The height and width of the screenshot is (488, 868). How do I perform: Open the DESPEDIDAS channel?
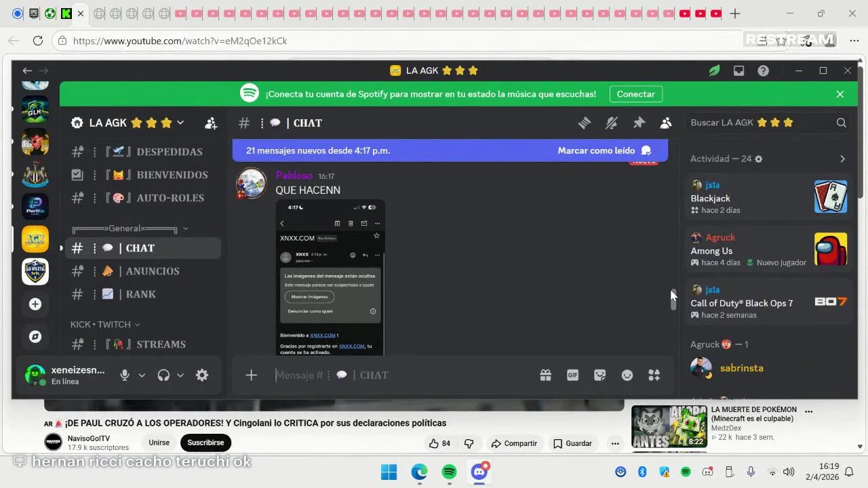tap(144, 152)
